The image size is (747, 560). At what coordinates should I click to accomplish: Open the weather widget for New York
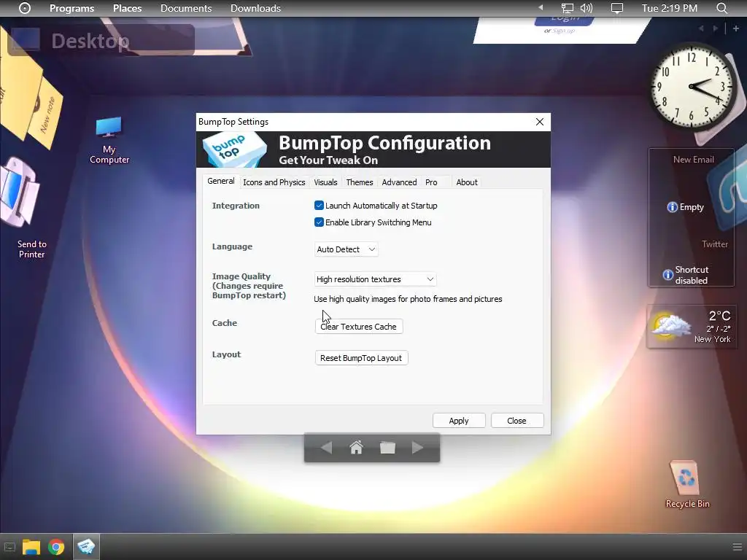click(692, 327)
